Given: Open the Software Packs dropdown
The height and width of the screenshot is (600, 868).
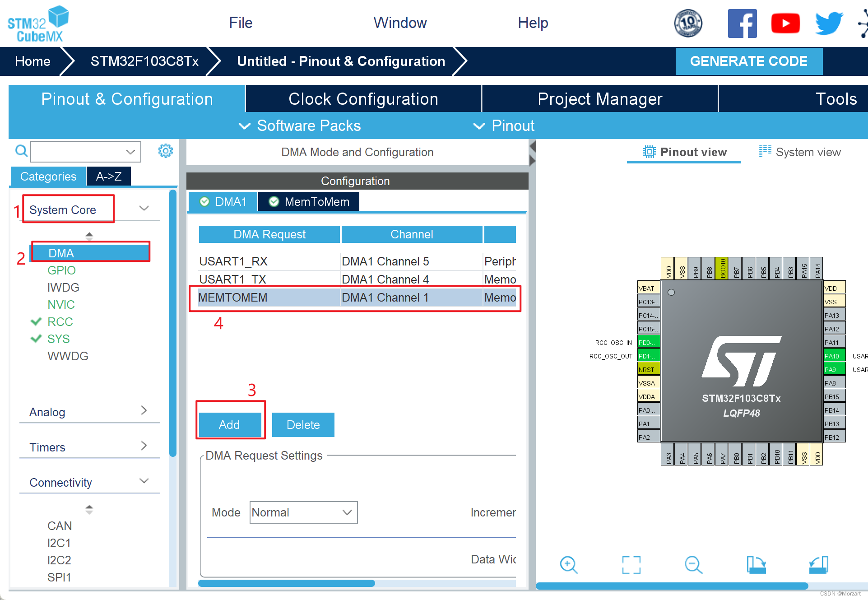Looking at the screenshot, I should pyautogui.click(x=300, y=126).
